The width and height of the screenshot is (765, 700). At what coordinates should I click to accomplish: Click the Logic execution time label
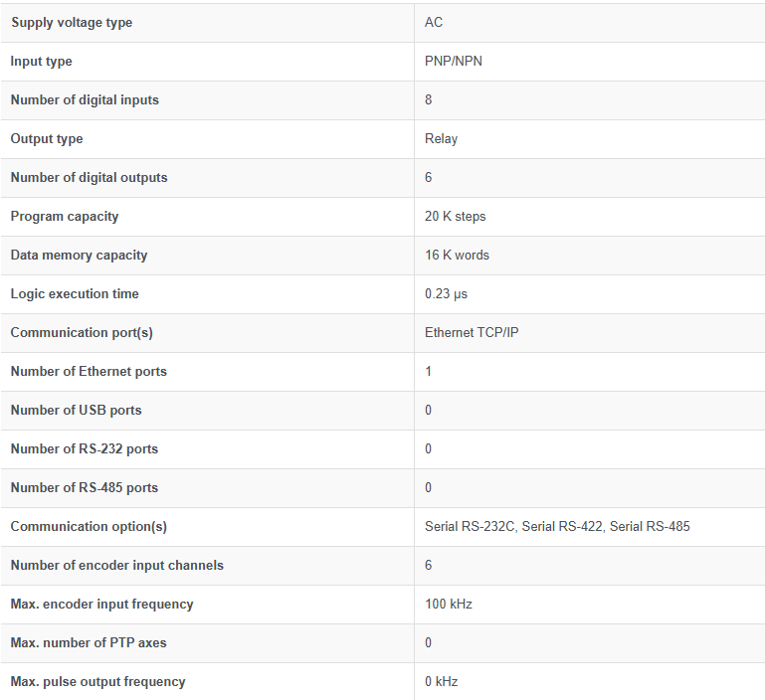tap(75, 294)
